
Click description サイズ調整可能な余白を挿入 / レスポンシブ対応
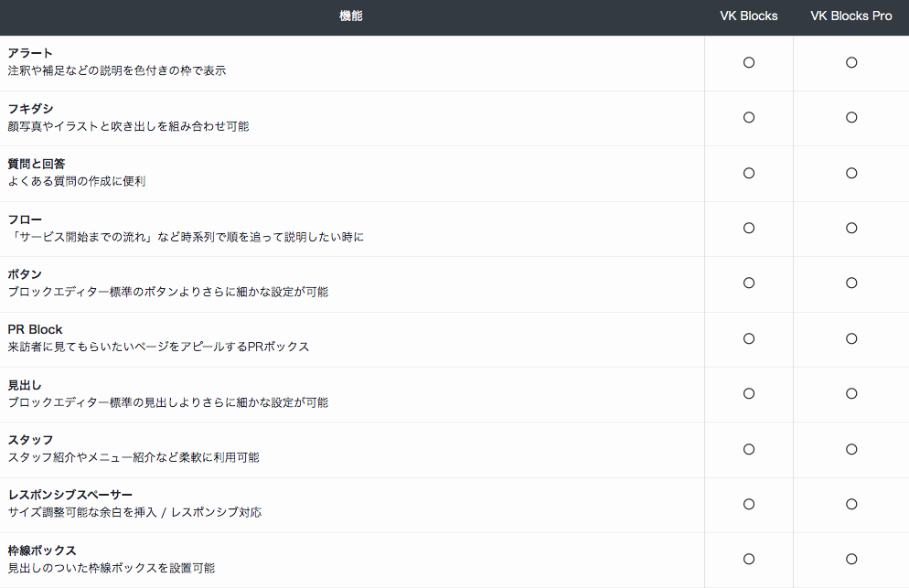click(134, 512)
